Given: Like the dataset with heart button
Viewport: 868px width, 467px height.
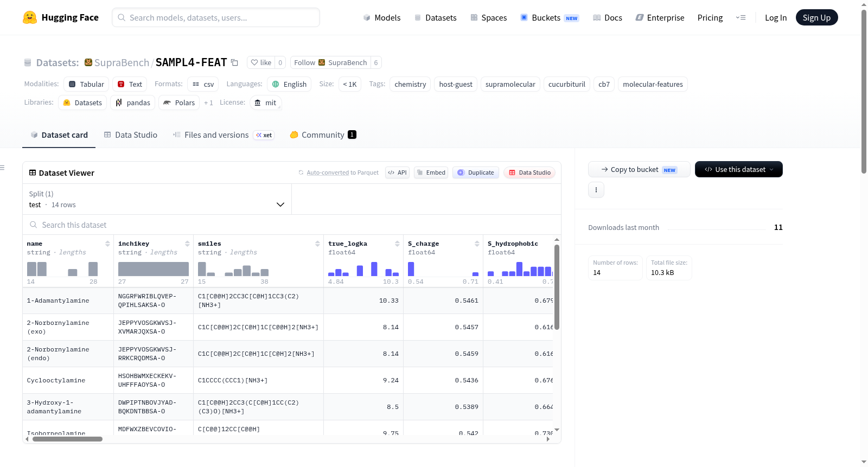Looking at the screenshot, I should click(261, 62).
